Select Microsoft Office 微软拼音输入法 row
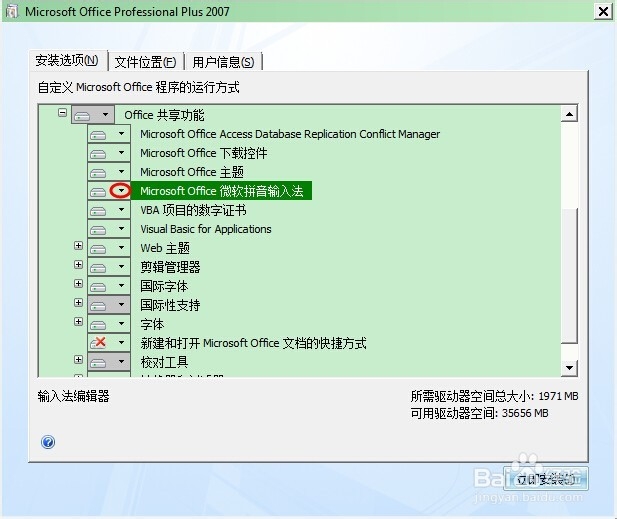This screenshot has height=519, width=617. point(222,191)
